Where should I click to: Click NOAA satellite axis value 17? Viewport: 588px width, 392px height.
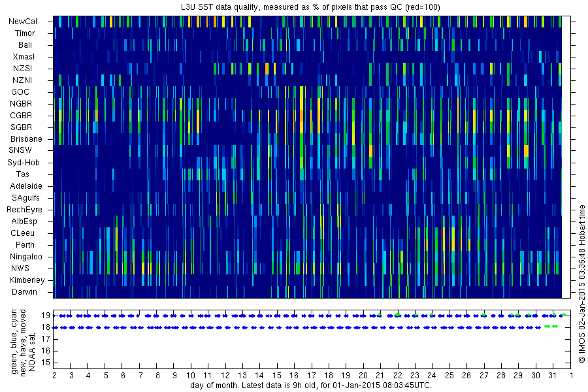pyautogui.click(x=46, y=339)
